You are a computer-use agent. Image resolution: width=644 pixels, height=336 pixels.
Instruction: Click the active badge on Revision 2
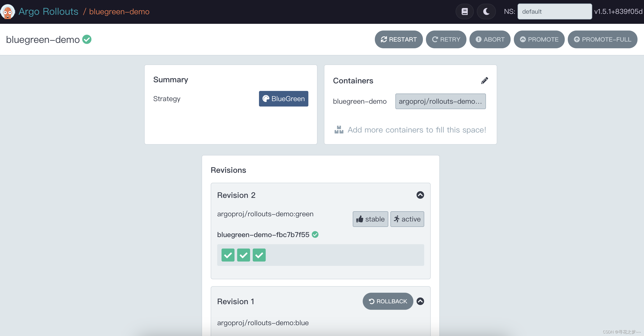tap(407, 219)
